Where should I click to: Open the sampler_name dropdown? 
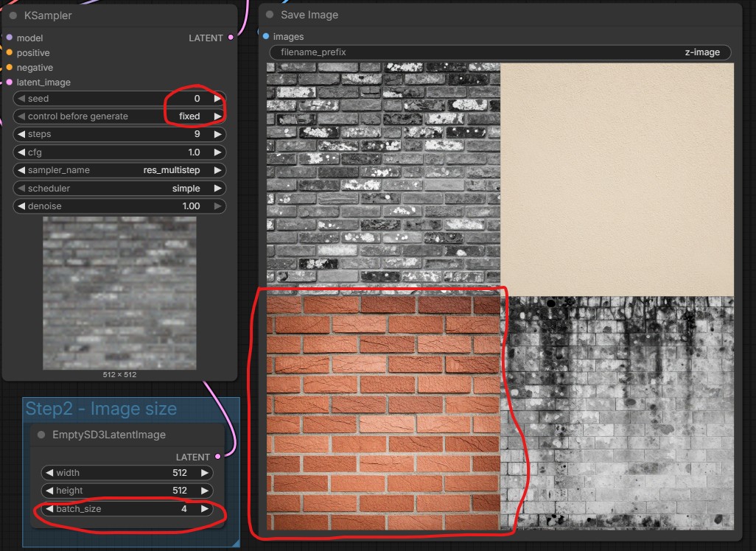pos(119,170)
